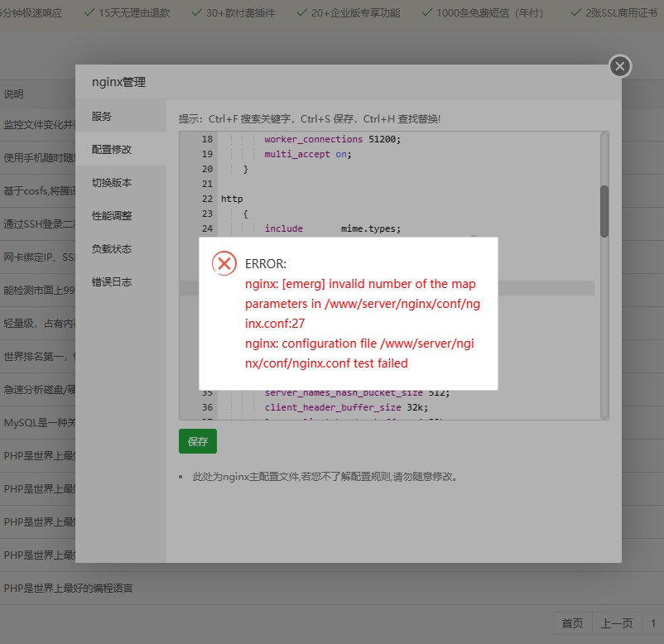Click line 24 include mime.types
664x644 pixels.
pos(333,228)
